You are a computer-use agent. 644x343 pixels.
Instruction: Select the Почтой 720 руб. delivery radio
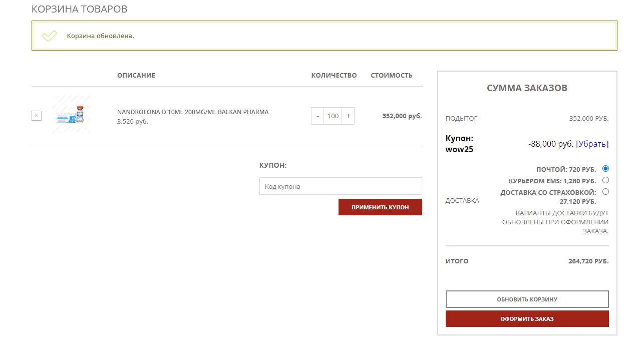[x=606, y=169]
